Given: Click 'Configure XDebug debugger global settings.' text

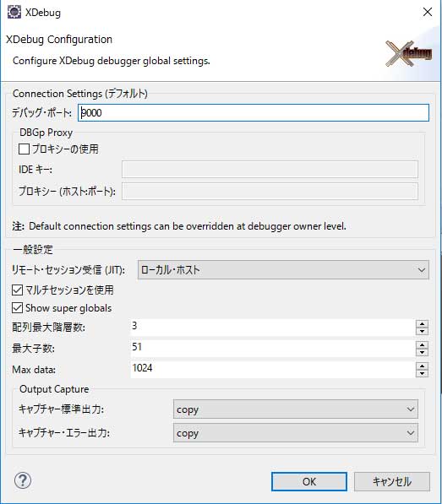Looking at the screenshot, I should click(x=112, y=61).
